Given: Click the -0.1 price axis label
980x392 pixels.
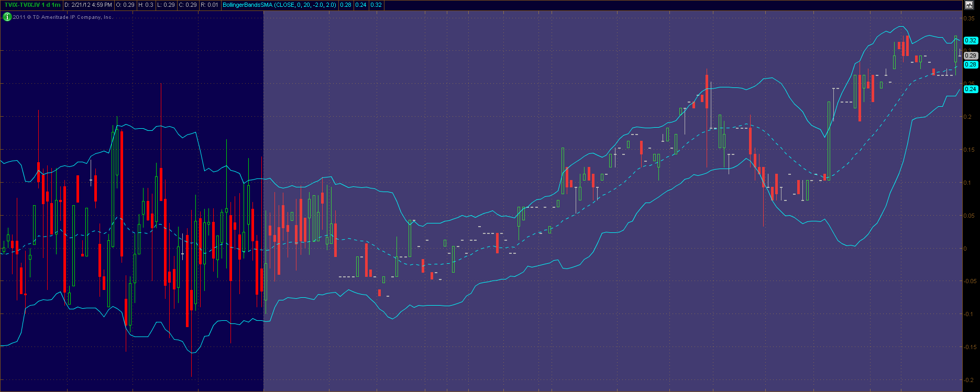Looking at the screenshot, I should tap(970, 314).
